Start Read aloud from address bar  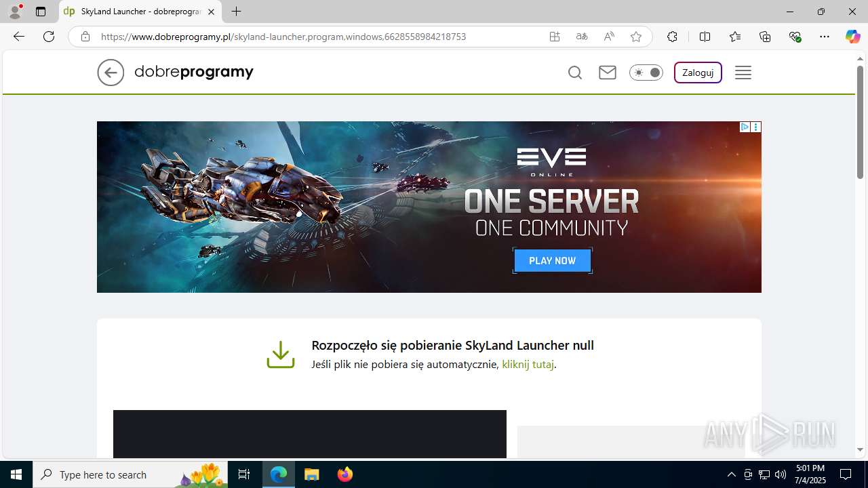pyautogui.click(x=609, y=37)
